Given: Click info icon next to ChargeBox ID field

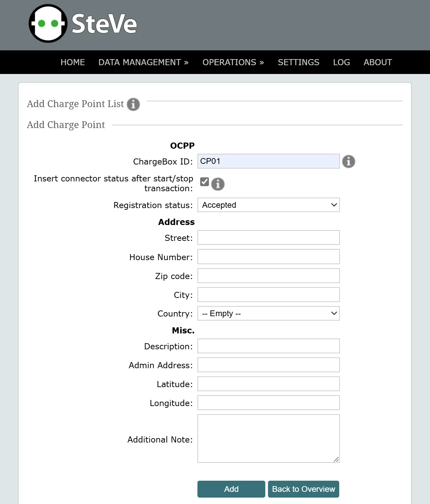Looking at the screenshot, I should (348, 161).
